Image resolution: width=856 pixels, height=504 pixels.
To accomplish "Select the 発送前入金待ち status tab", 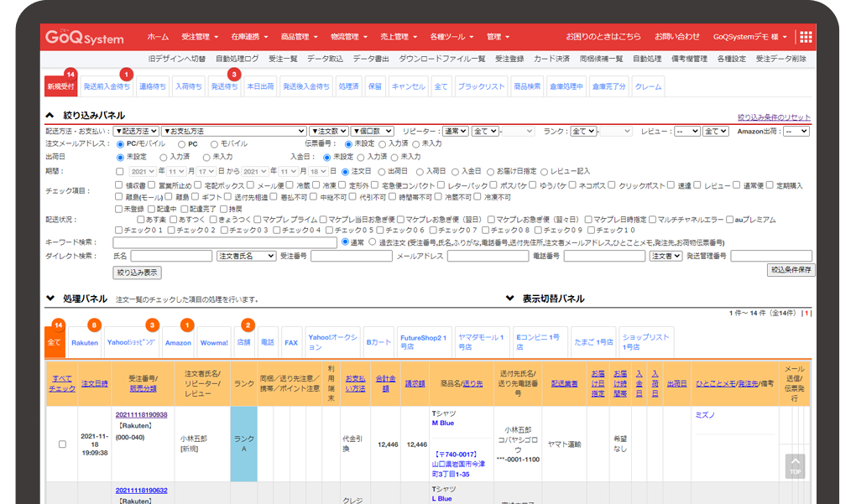I will point(107,86).
